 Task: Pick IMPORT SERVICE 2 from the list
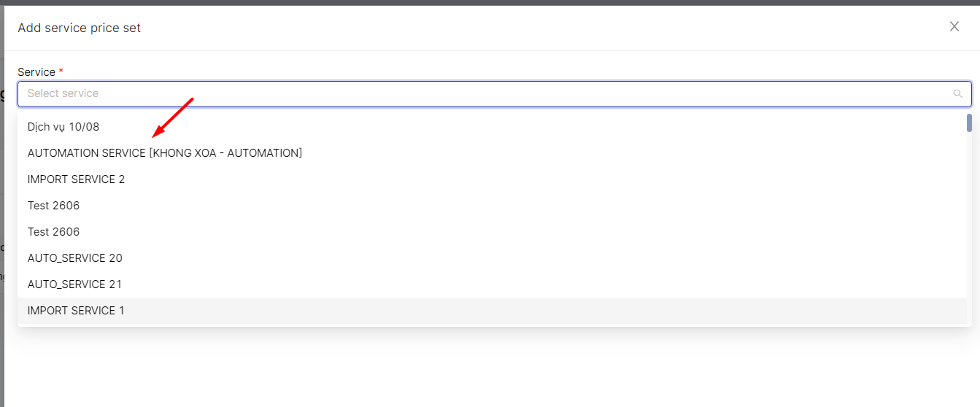point(76,179)
